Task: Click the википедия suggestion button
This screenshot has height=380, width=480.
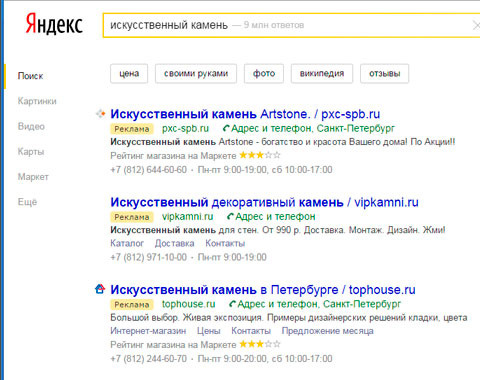Action: coord(322,73)
